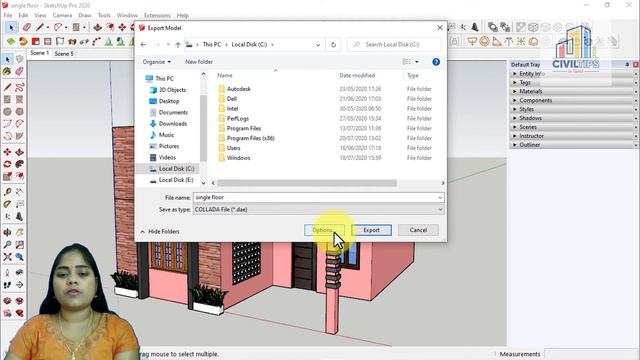The image size is (640, 360).
Task: Open the Save as type combo box
Action: pyautogui.click(x=318, y=209)
